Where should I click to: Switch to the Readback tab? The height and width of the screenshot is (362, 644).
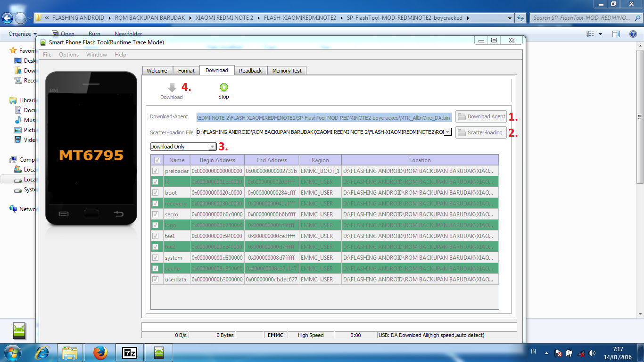click(x=250, y=70)
